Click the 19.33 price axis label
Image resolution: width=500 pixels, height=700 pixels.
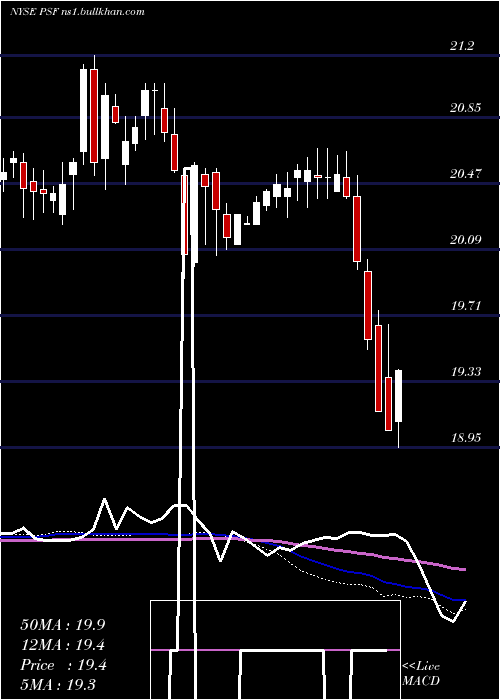point(466,371)
